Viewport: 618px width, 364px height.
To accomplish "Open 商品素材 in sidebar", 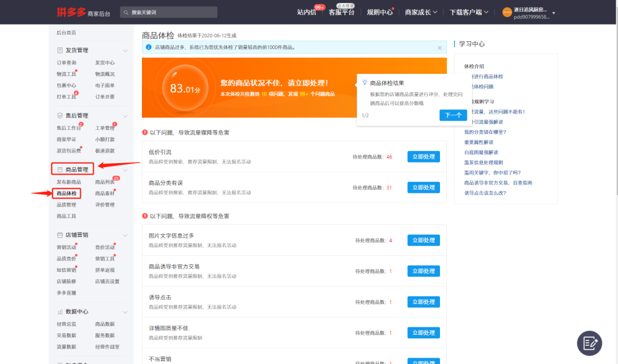I will pyautogui.click(x=105, y=193).
